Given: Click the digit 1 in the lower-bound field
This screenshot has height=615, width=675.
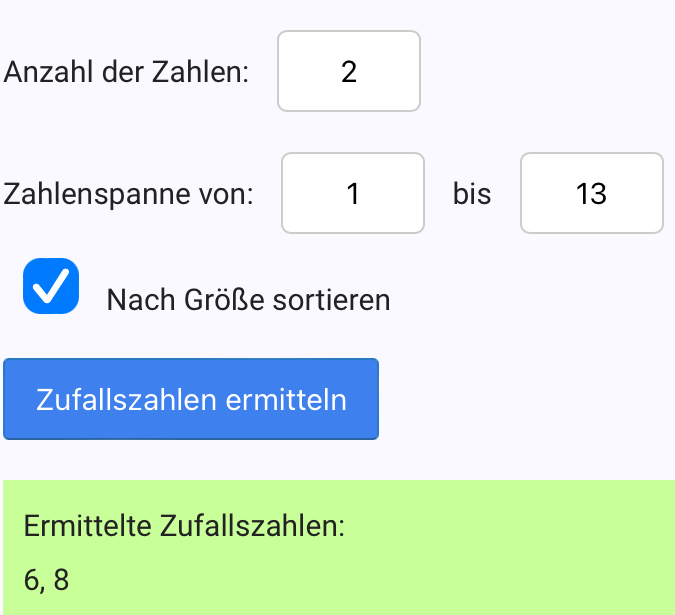Looking at the screenshot, I should pyautogui.click(x=353, y=194).
